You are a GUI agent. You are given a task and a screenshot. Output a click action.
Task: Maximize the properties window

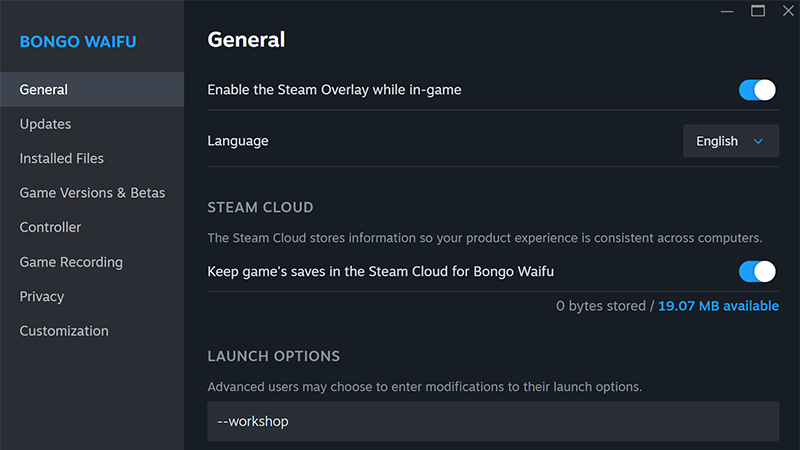tap(758, 10)
